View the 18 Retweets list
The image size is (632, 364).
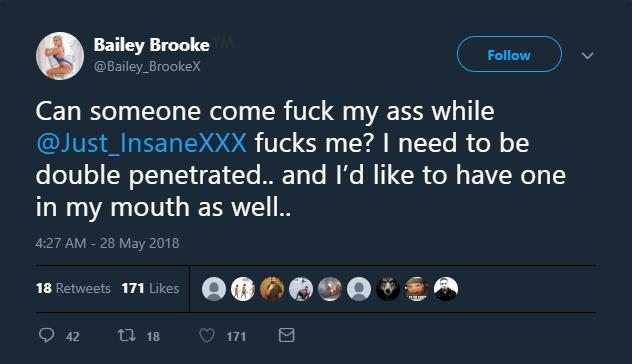73,288
